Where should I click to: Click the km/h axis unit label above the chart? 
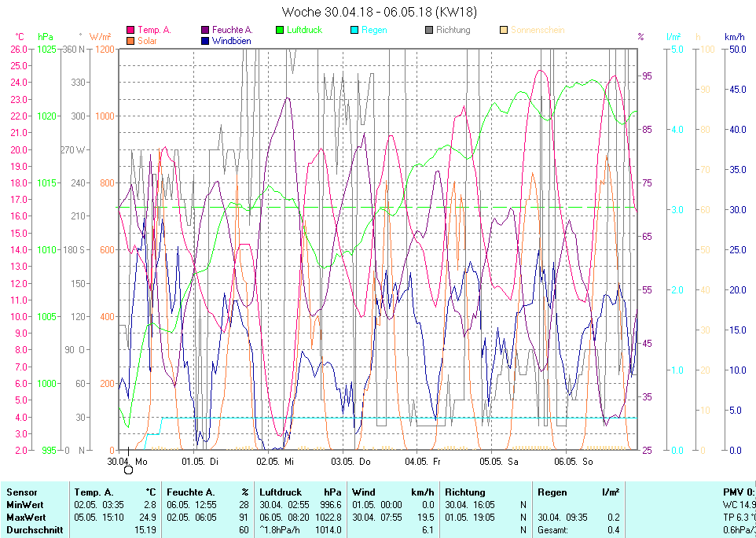pos(735,37)
